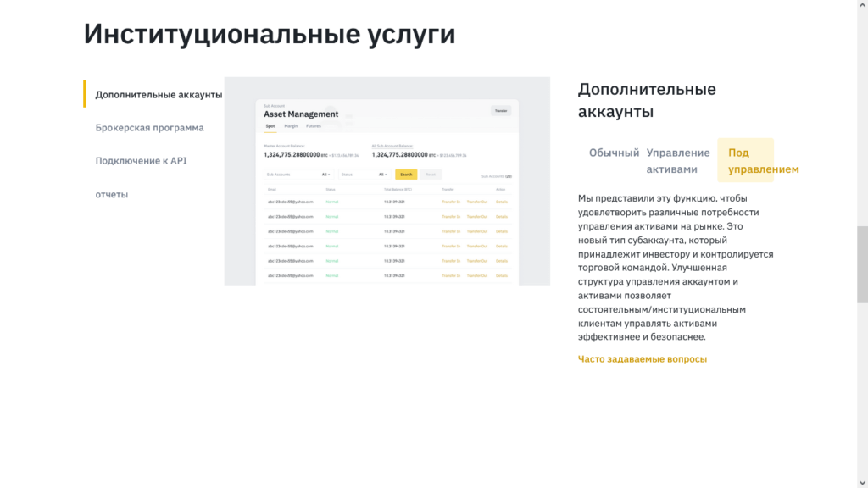Open the Часто задаваемые вопросы link

(x=642, y=359)
